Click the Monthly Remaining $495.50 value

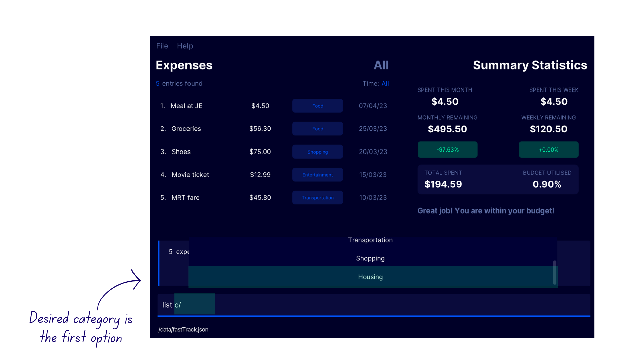click(x=447, y=129)
